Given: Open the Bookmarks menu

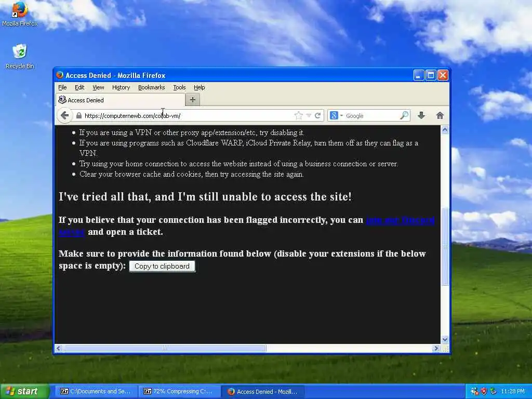Looking at the screenshot, I should click(x=151, y=87).
